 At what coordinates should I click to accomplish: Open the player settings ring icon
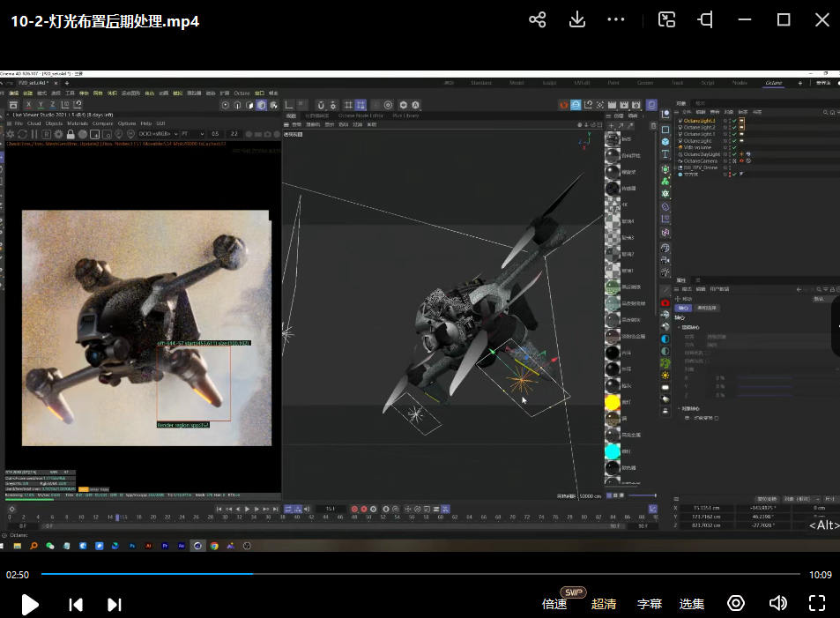[736, 603]
